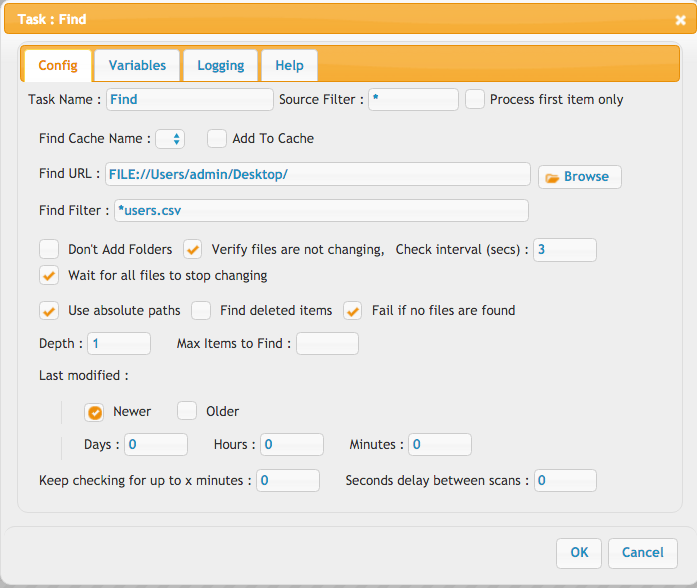
Task: Toggle Wait for all files to stop changing
Action: (x=49, y=276)
